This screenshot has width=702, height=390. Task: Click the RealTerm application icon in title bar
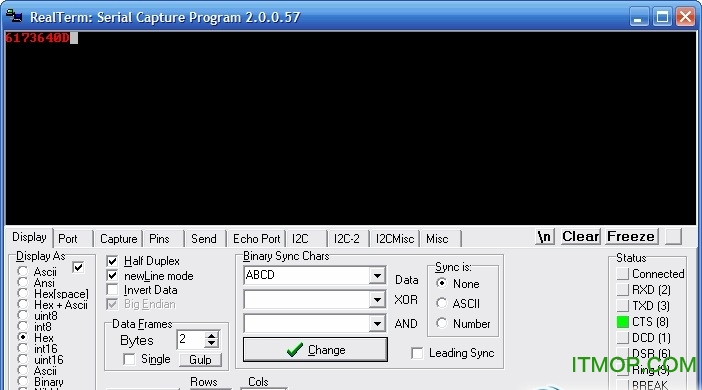click(x=14, y=16)
